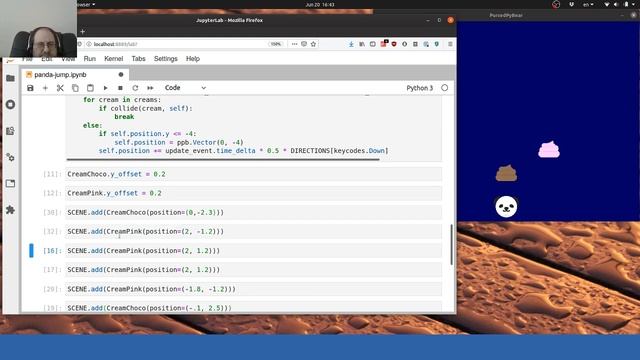Viewport: 640px width, 360px height.
Task: Click the red shield extension icon
Action: (394, 44)
